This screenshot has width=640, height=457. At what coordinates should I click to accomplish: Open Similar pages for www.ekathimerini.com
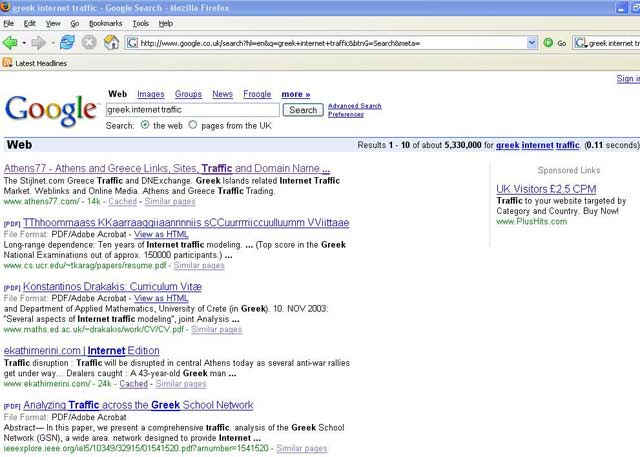pos(181,384)
